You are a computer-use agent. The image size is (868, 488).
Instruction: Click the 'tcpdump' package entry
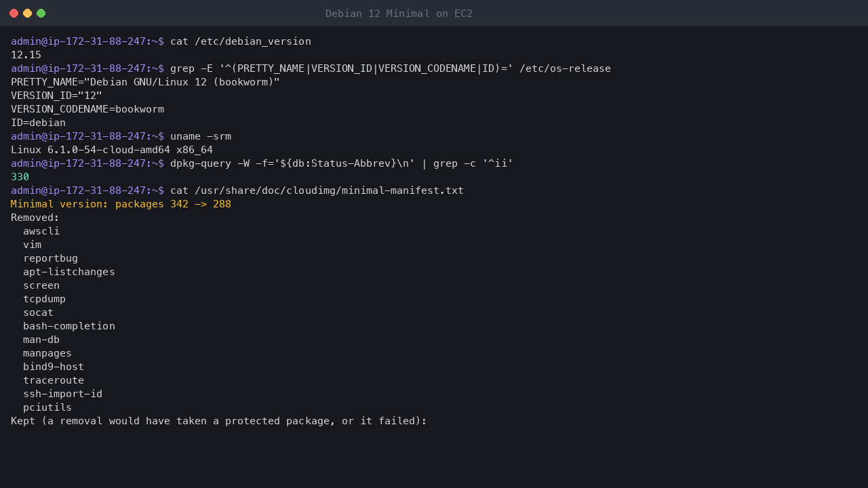click(44, 299)
